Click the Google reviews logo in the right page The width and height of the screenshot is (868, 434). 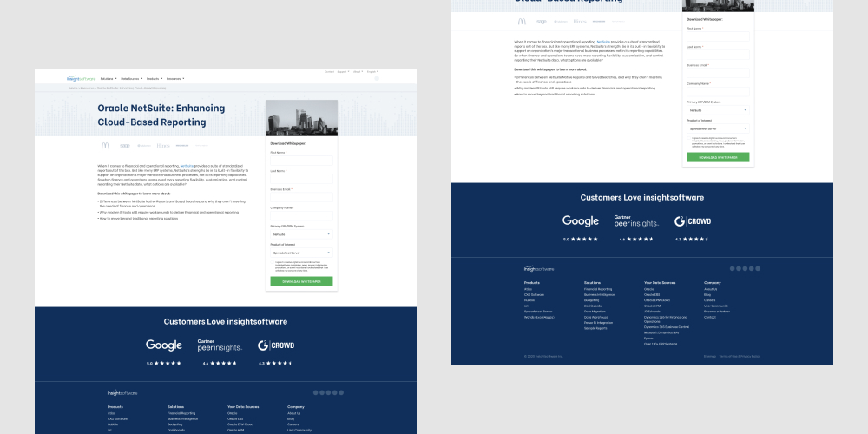tap(580, 221)
